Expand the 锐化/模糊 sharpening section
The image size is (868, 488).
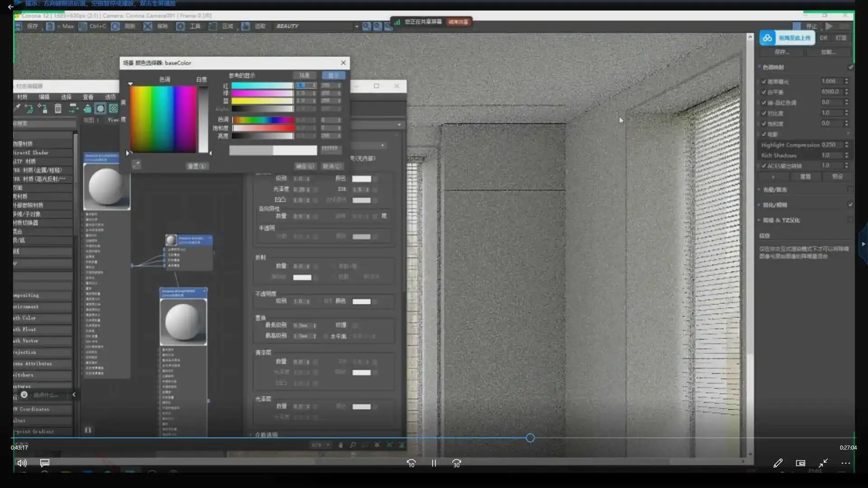pyautogui.click(x=774, y=205)
